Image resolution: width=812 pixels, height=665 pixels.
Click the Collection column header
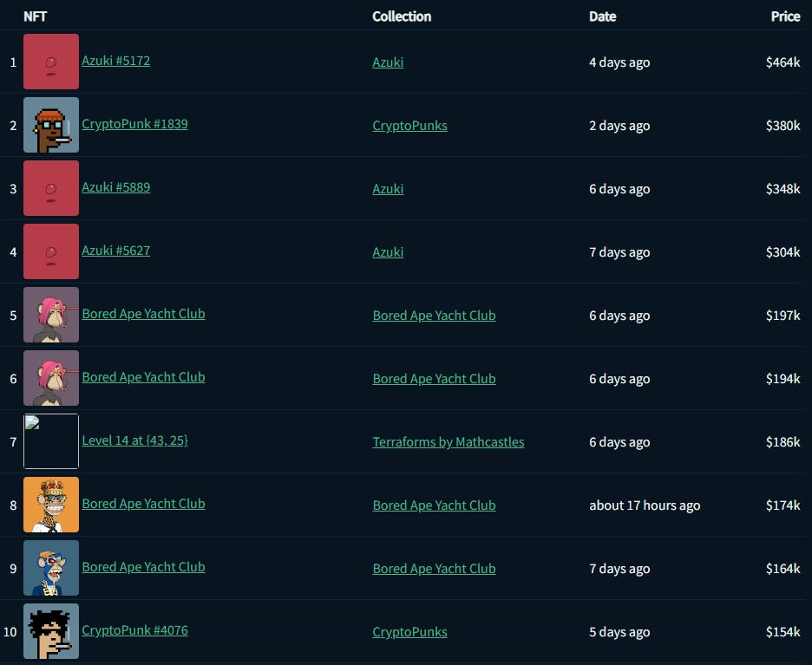tap(402, 16)
